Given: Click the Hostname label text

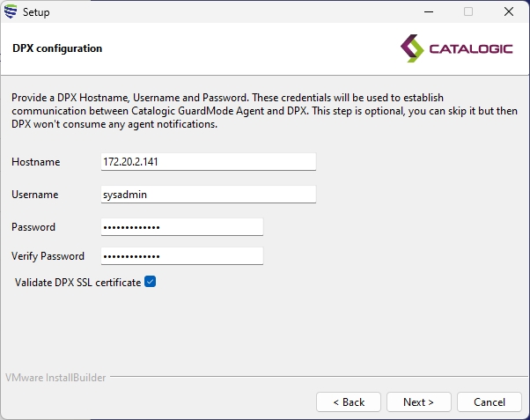Looking at the screenshot, I should coord(36,162).
